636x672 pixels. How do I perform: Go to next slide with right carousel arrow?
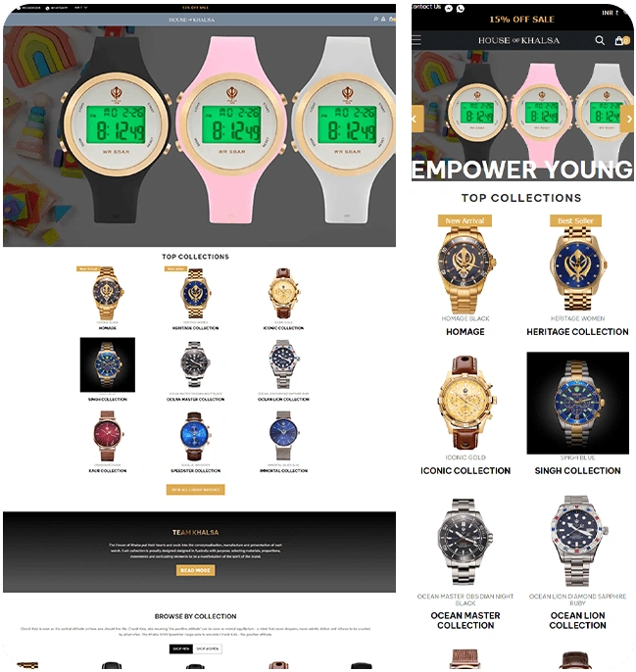[627, 120]
